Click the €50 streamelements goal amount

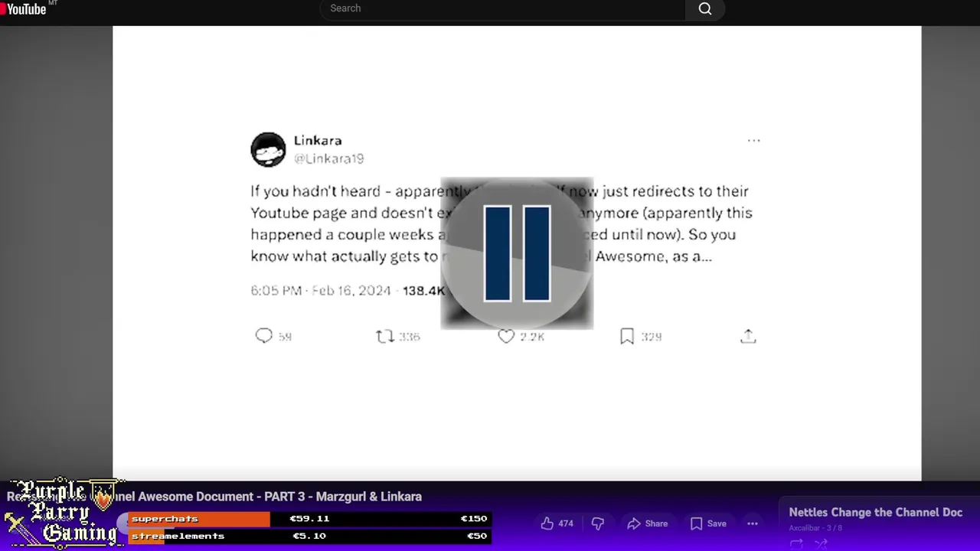476,536
